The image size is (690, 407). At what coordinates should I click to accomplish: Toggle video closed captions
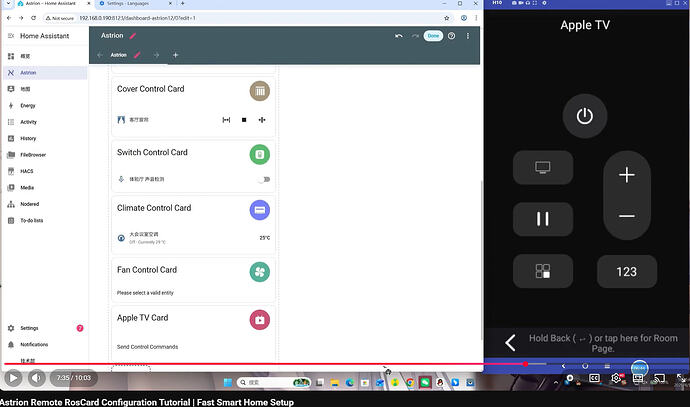594,378
